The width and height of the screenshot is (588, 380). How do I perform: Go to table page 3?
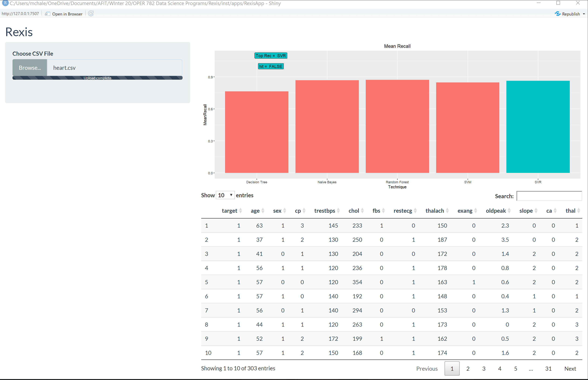tap(484, 368)
